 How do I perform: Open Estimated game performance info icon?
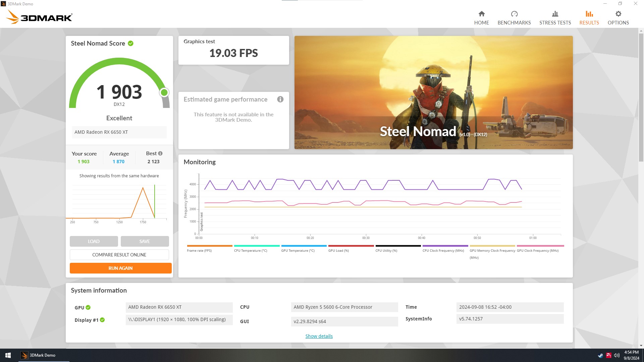coord(280,99)
